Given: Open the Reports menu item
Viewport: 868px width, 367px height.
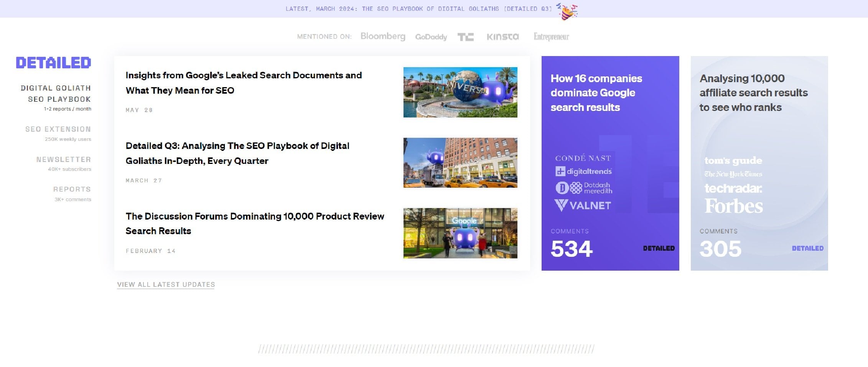Looking at the screenshot, I should click(x=72, y=189).
